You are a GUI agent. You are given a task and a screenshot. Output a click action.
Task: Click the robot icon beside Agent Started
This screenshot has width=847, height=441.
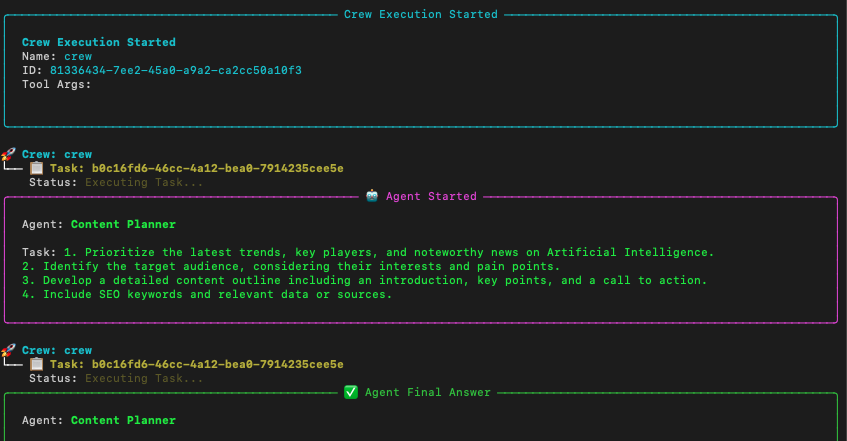(372, 196)
